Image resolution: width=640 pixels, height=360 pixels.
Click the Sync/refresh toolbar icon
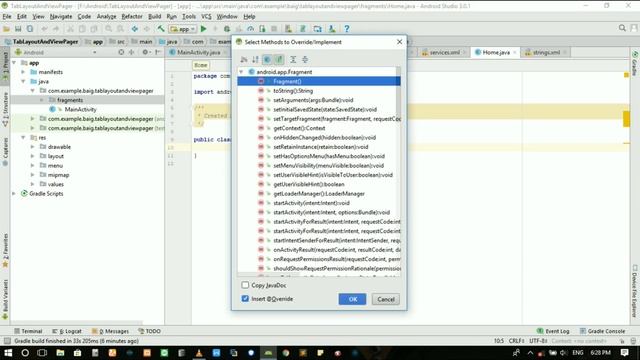(x=30, y=29)
